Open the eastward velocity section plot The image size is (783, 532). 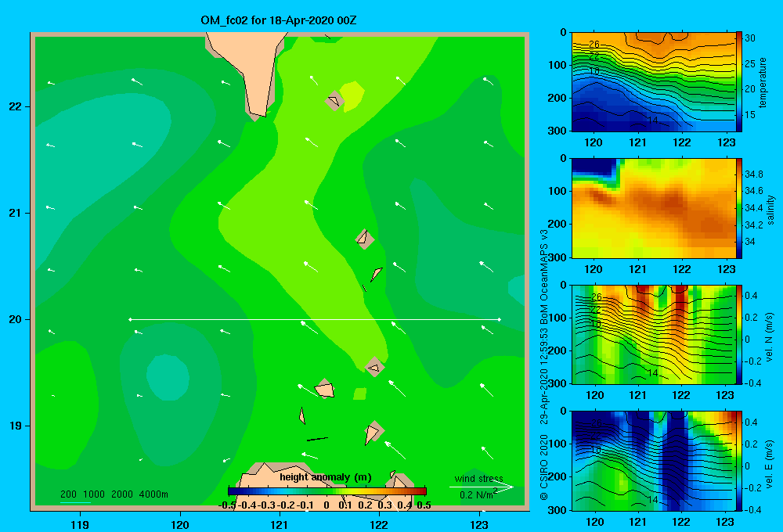pyautogui.click(x=653, y=461)
